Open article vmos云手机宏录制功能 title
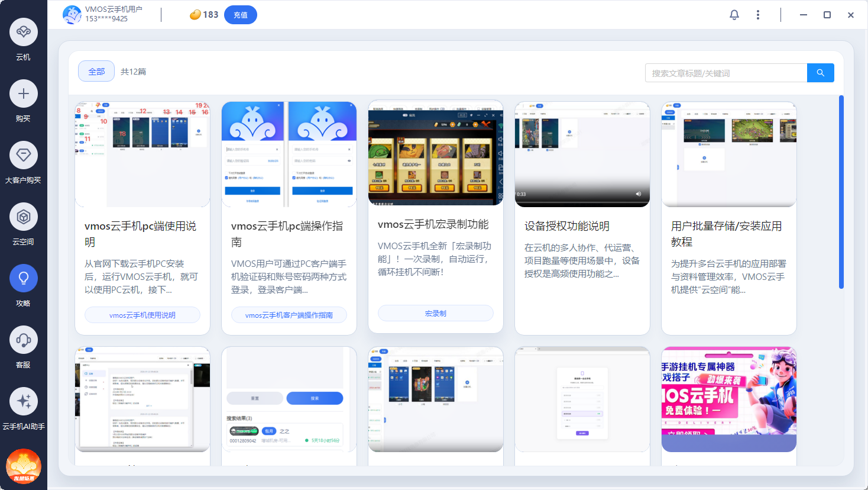The width and height of the screenshot is (868, 490). pyautogui.click(x=433, y=224)
